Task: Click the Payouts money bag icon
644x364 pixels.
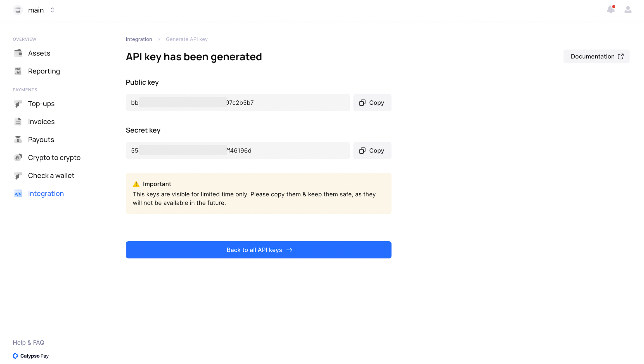Action: point(18,140)
